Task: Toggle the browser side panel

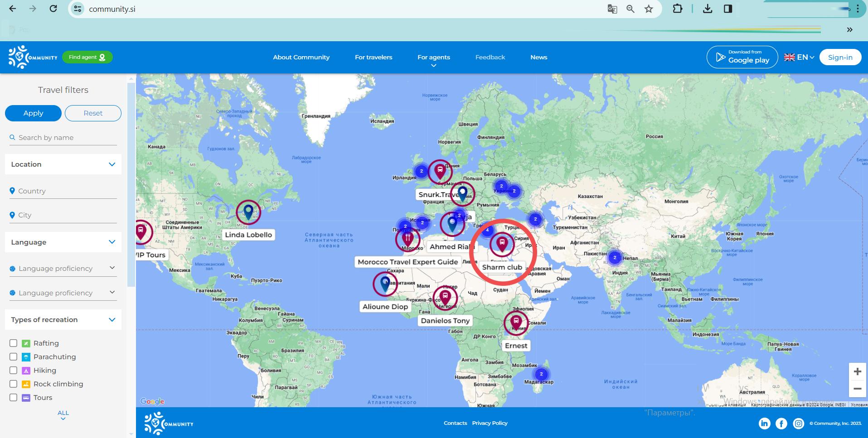Action: 728,9
